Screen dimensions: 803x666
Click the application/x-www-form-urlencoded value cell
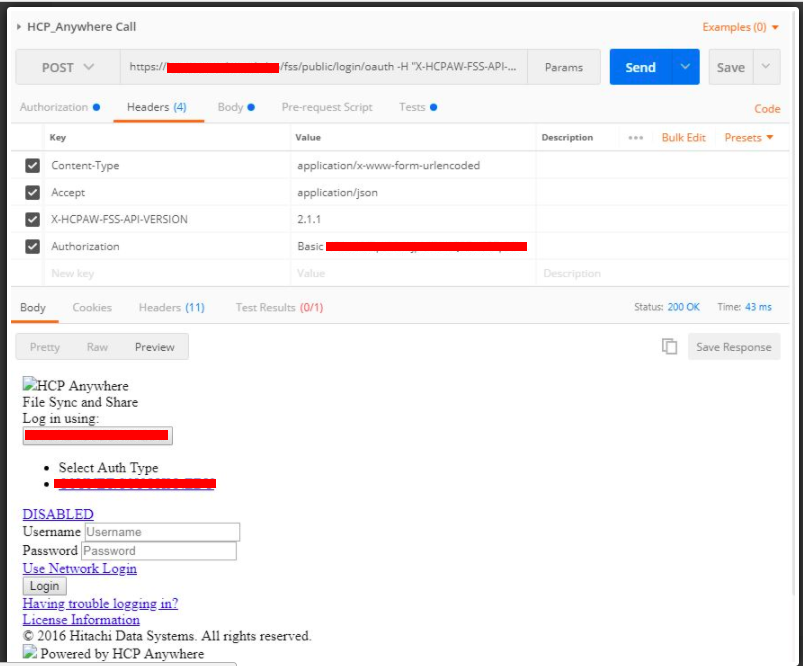point(413,165)
